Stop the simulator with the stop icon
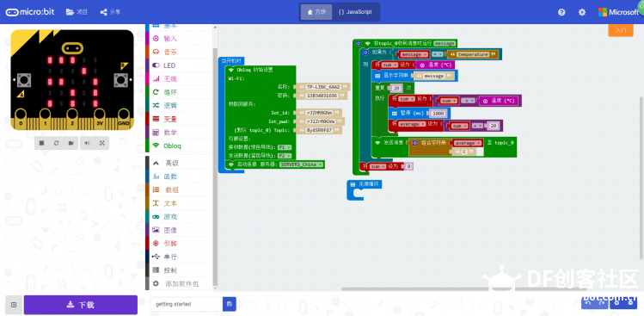This screenshot has width=644, height=316. [41, 143]
